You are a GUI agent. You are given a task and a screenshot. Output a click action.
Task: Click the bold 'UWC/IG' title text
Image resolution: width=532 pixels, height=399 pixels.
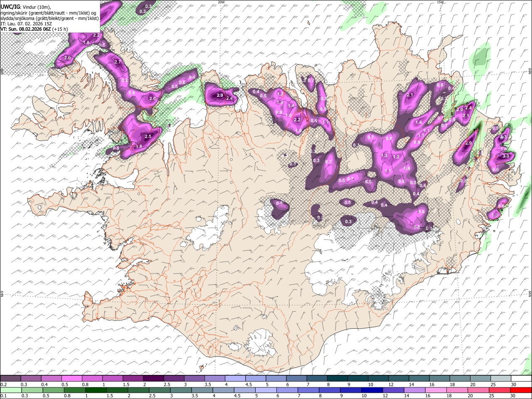pyautogui.click(x=10, y=7)
